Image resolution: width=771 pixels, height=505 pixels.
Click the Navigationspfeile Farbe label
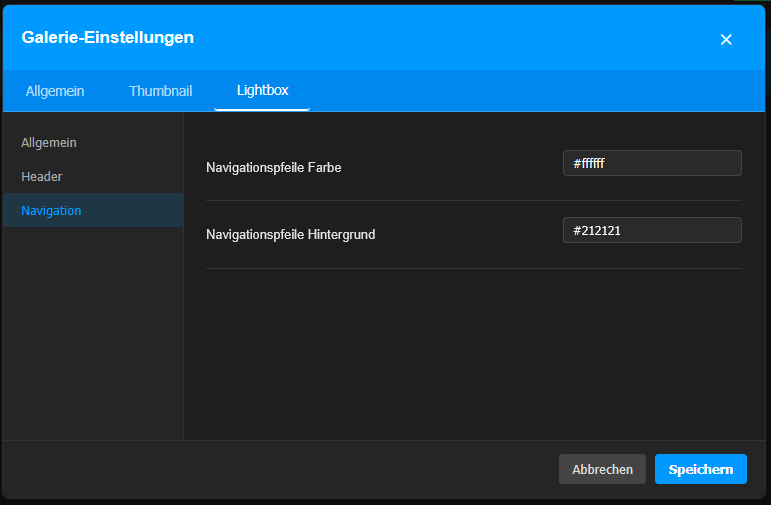pyautogui.click(x=273, y=168)
